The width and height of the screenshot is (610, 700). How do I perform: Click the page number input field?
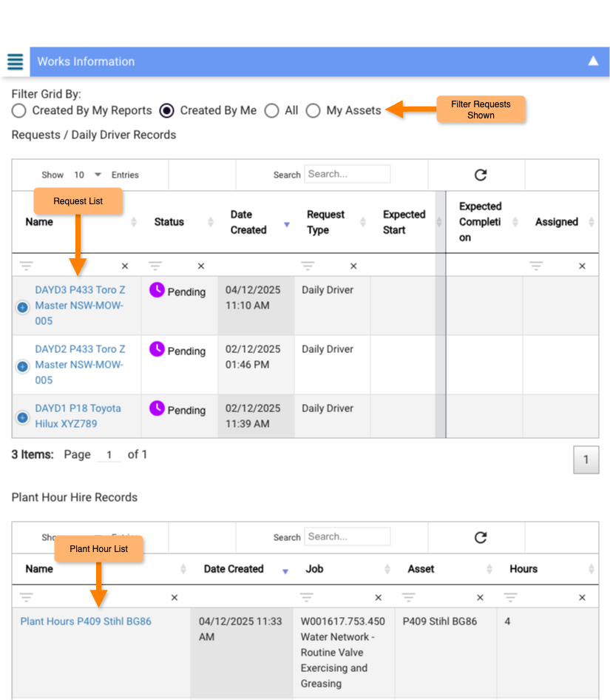click(109, 455)
